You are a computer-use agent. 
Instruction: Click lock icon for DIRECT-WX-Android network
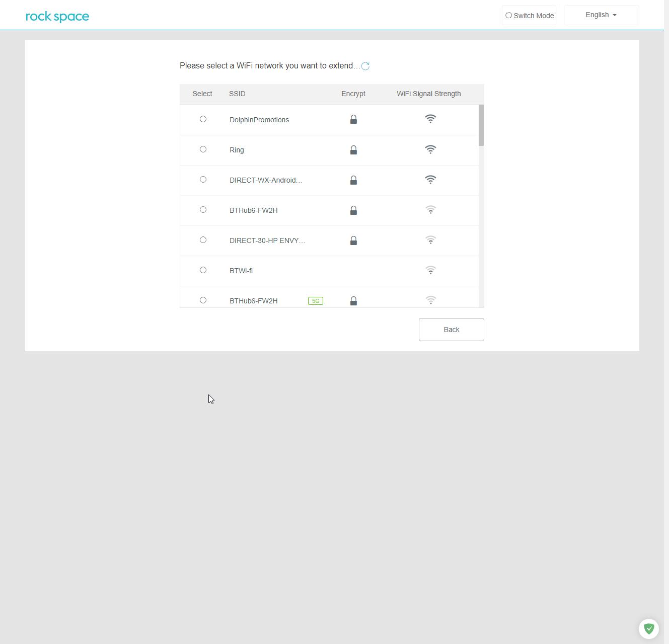tap(353, 180)
